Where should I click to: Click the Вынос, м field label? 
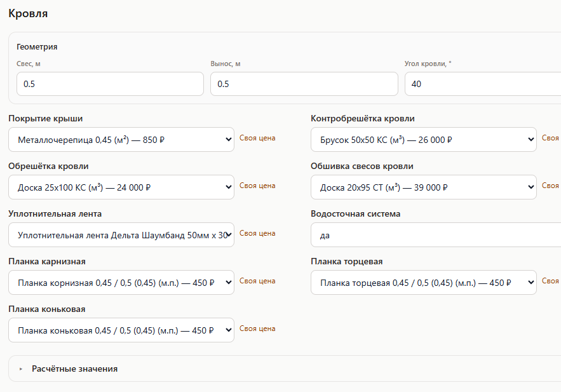[x=226, y=64]
